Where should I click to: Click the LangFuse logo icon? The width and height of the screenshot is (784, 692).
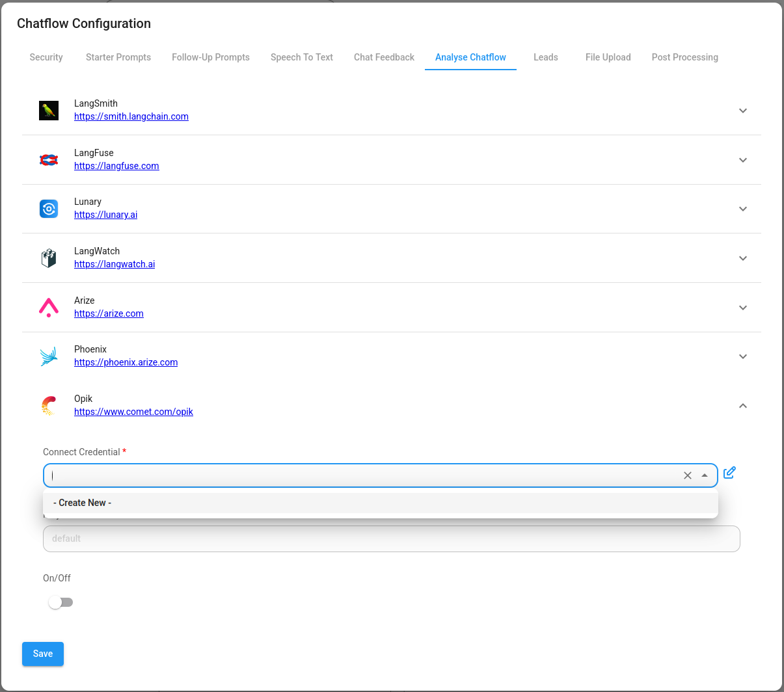click(x=48, y=159)
